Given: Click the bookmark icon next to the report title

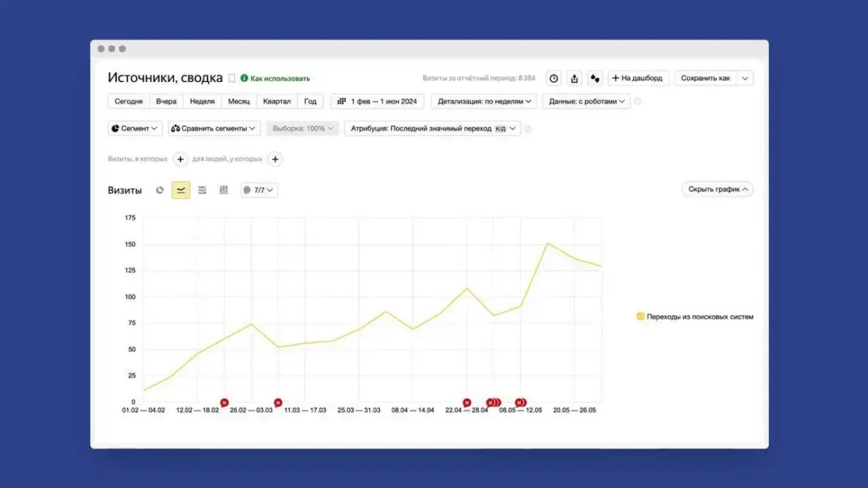Looking at the screenshot, I should pos(232,78).
